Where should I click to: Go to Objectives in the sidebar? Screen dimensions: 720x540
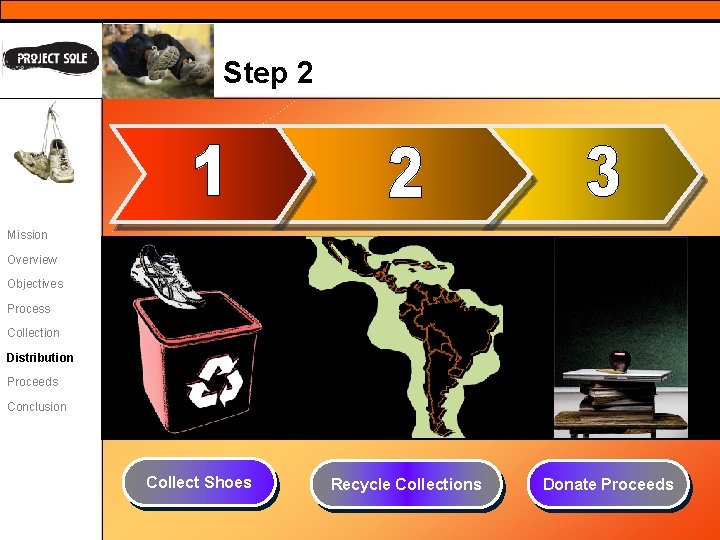tap(35, 284)
